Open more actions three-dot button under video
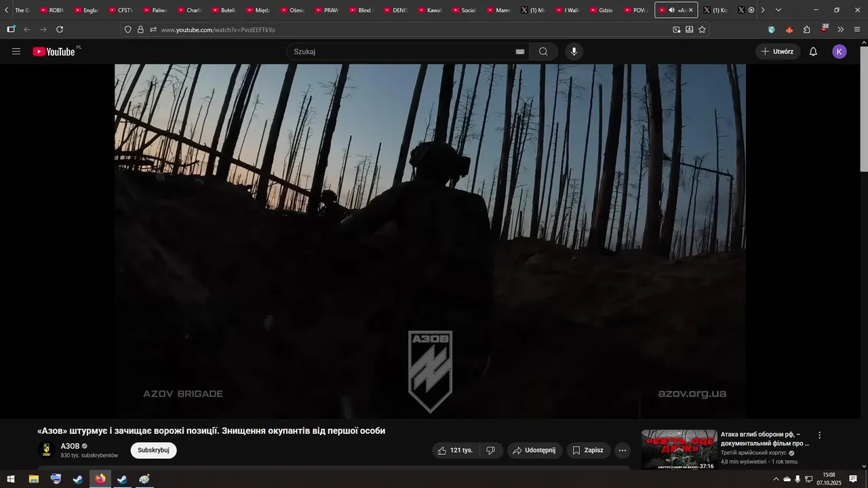 coord(623,450)
